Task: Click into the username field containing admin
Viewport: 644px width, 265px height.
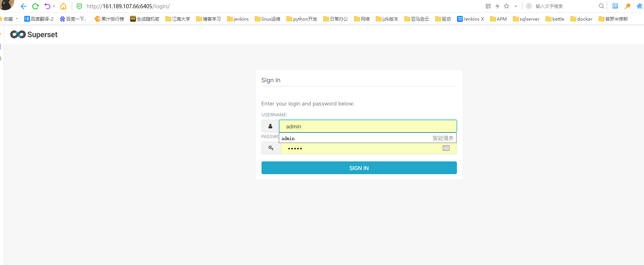Action: point(368,126)
